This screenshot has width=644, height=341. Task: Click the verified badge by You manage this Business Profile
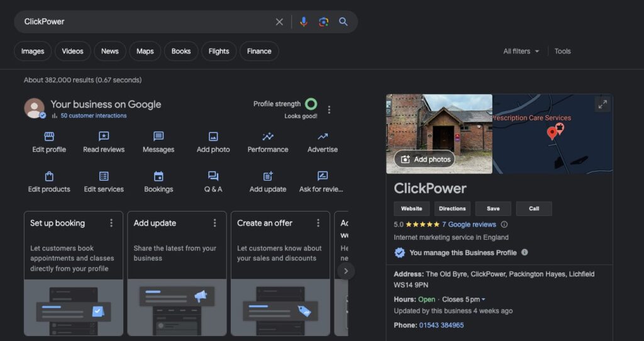(x=399, y=253)
